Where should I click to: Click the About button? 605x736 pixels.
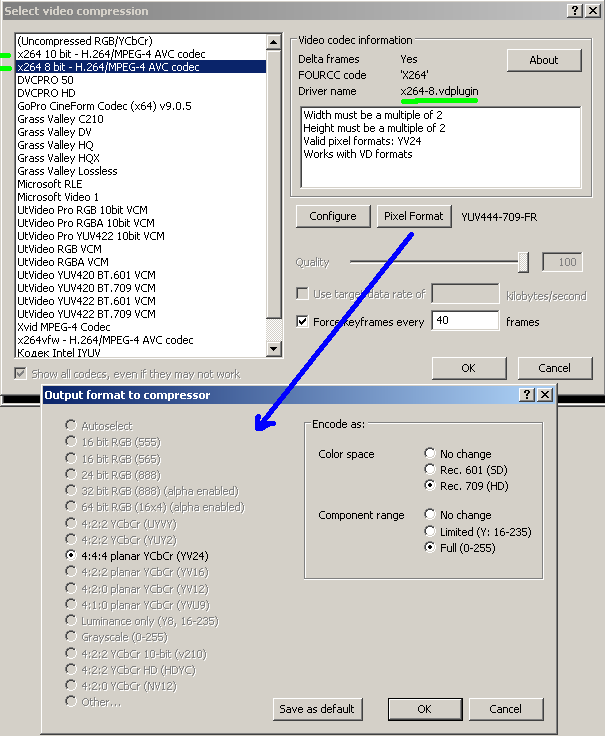[x=544, y=60]
